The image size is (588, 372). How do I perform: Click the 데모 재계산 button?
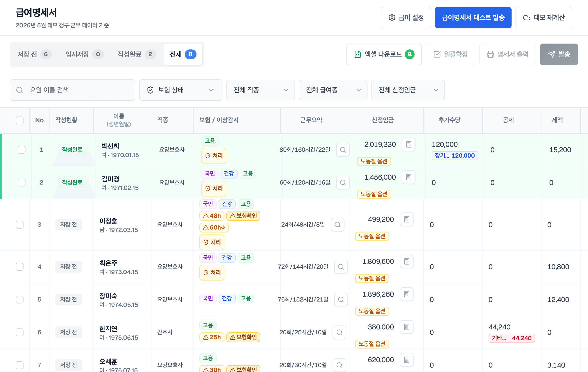tap(544, 18)
